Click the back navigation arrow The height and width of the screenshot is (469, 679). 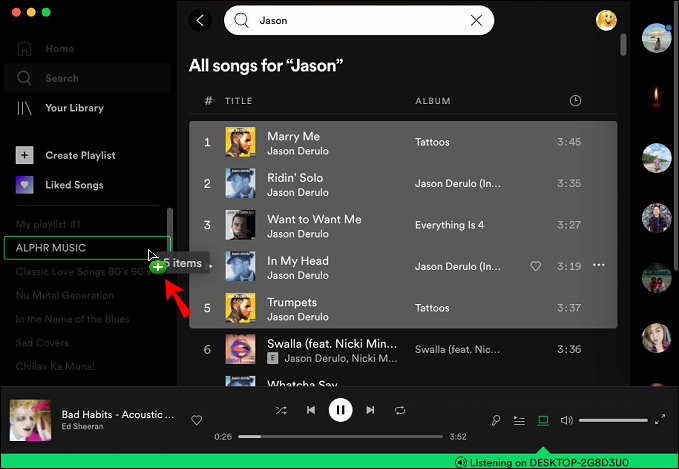pos(202,20)
